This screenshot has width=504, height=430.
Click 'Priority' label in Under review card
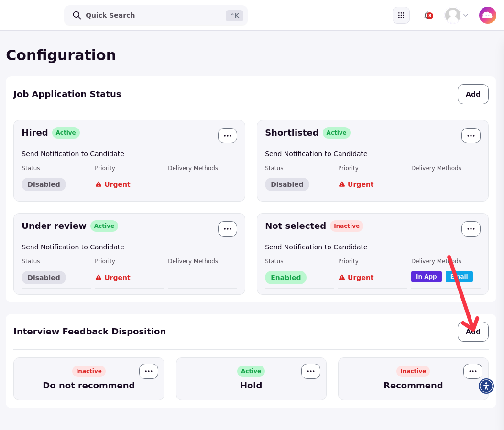click(105, 261)
